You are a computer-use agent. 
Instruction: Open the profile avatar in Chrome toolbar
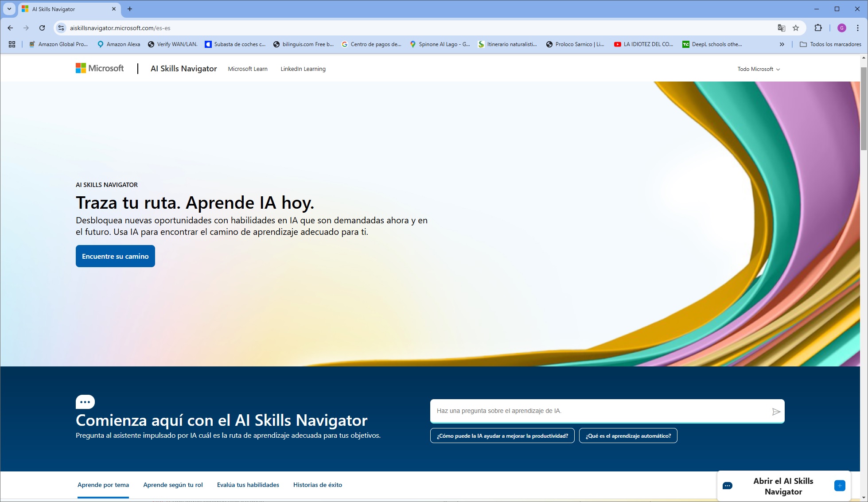pyautogui.click(x=841, y=28)
